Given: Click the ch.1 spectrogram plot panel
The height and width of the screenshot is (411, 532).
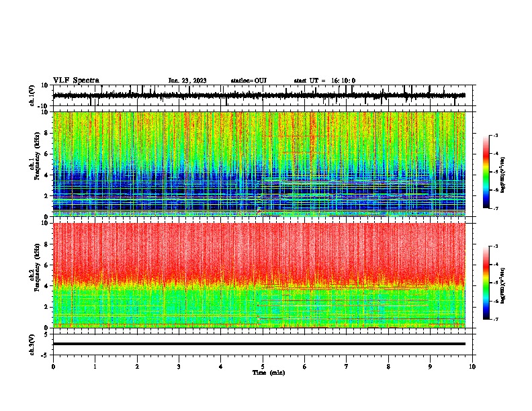Looking at the screenshot, I should pos(259,164).
